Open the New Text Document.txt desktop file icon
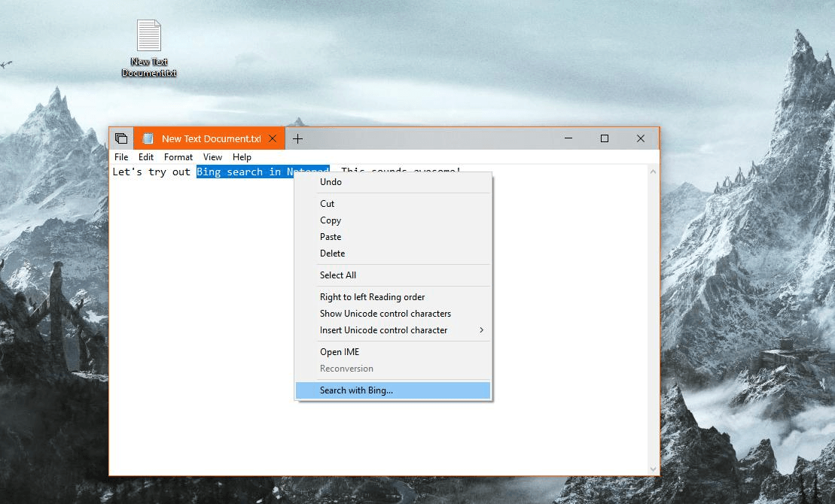The height and width of the screenshot is (504, 835). [x=148, y=48]
